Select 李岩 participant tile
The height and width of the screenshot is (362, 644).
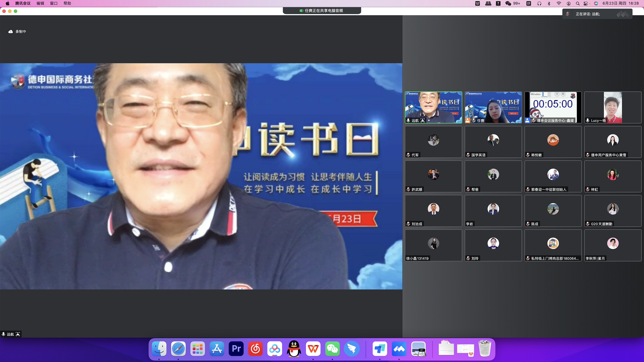point(493,211)
